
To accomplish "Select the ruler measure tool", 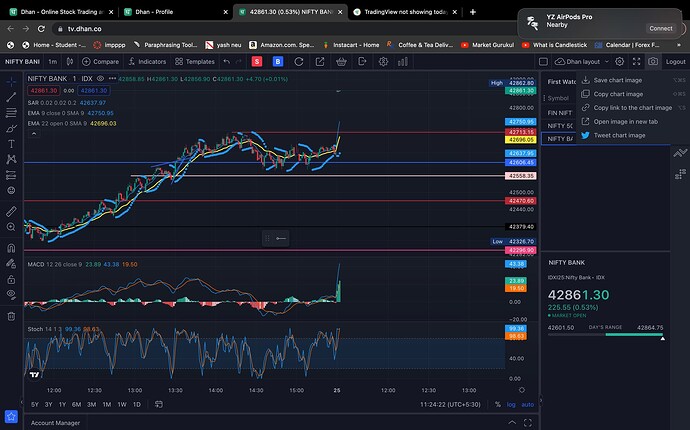I will click(11, 211).
